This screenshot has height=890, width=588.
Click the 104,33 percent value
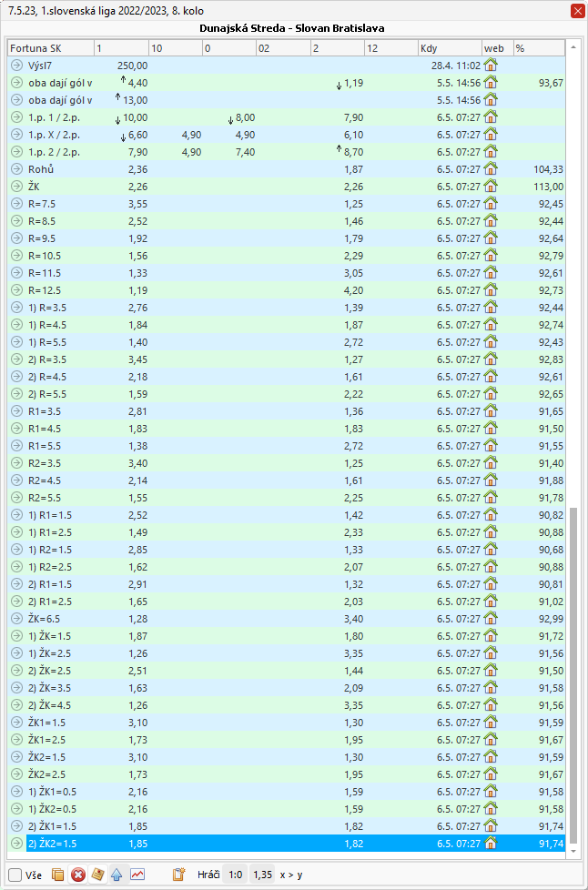click(x=550, y=168)
